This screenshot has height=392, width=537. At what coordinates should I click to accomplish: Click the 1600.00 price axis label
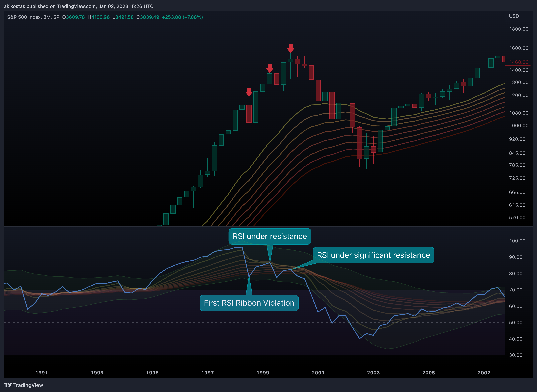tap(519, 48)
